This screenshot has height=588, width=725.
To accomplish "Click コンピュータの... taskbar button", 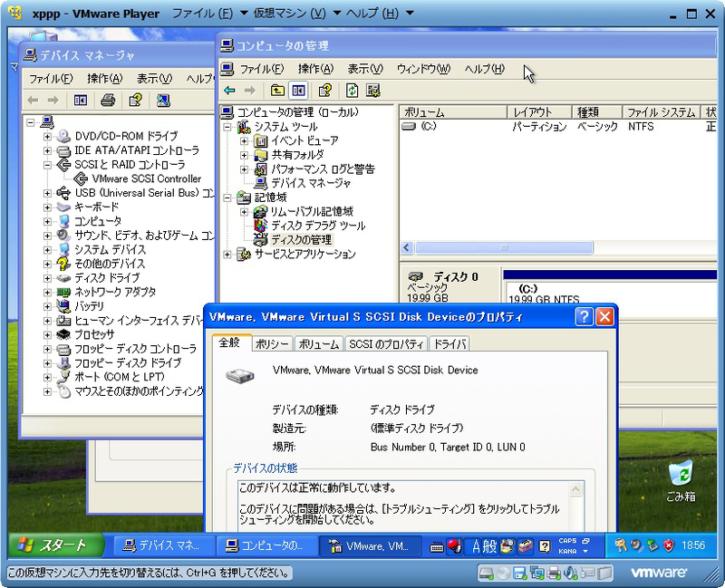I will point(267,546).
